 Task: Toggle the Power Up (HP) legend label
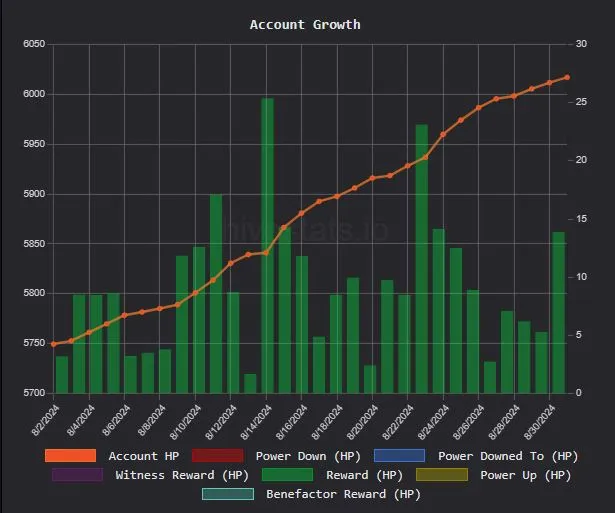tap(526, 475)
